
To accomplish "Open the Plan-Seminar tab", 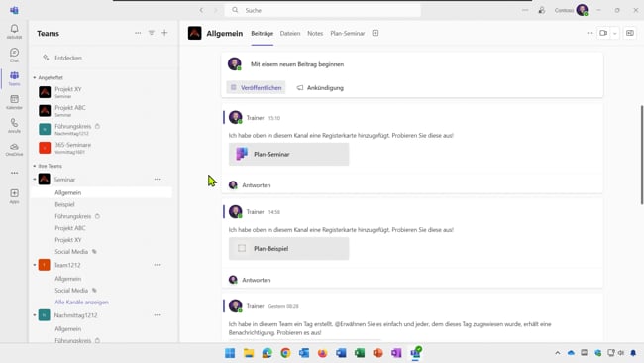I will [x=348, y=34].
